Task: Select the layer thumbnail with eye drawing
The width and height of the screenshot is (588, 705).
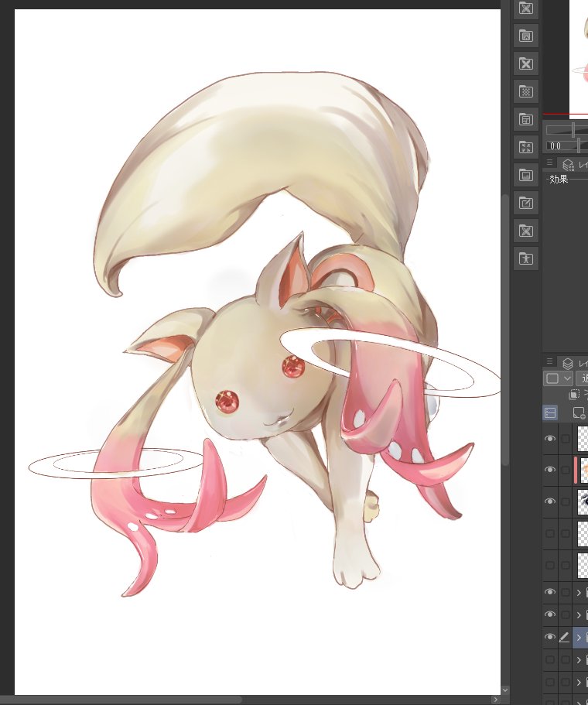Action: click(583, 501)
